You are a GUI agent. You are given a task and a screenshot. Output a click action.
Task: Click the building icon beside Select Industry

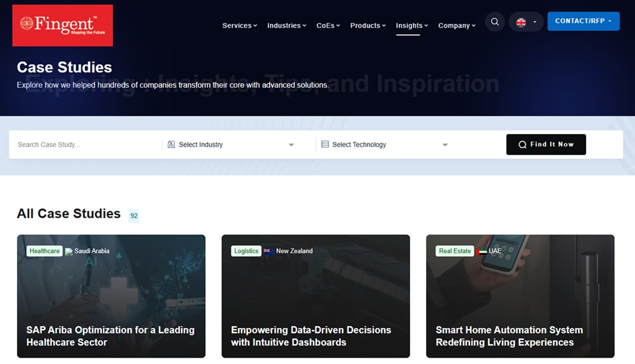[x=171, y=145]
